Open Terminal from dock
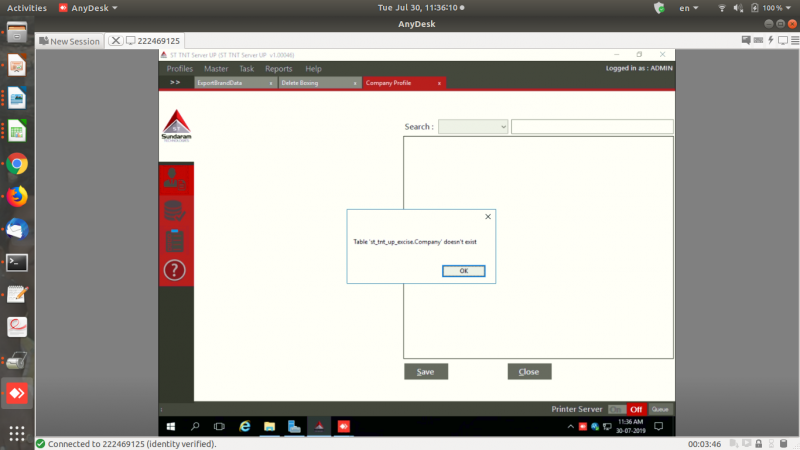Image resolution: width=800 pixels, height=450 pixels. pos(17,262)
